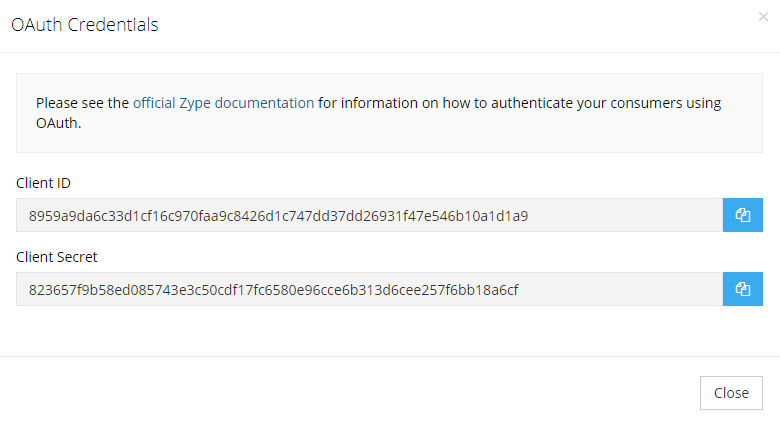The height and width of the screenshot is (428, 780).
Task: Click the Close button in the footer
Action: coord(731,393)
